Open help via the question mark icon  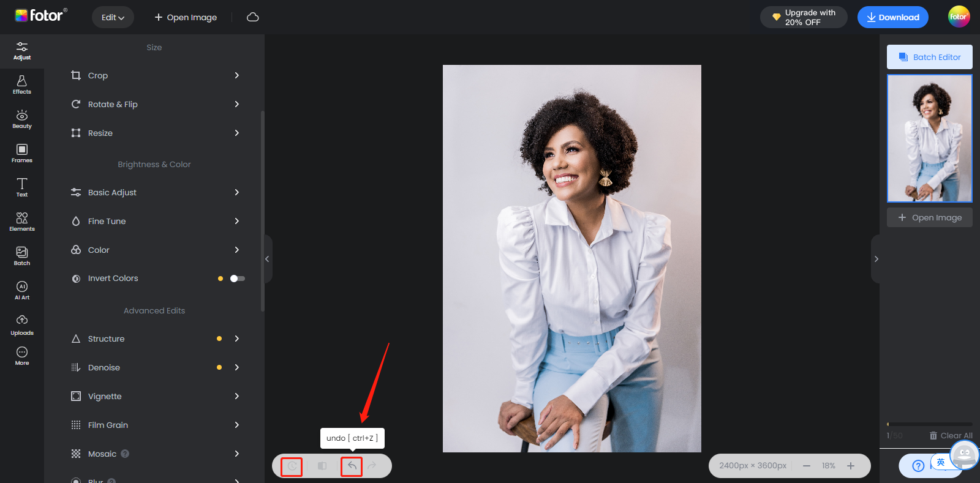click(918, 466)
